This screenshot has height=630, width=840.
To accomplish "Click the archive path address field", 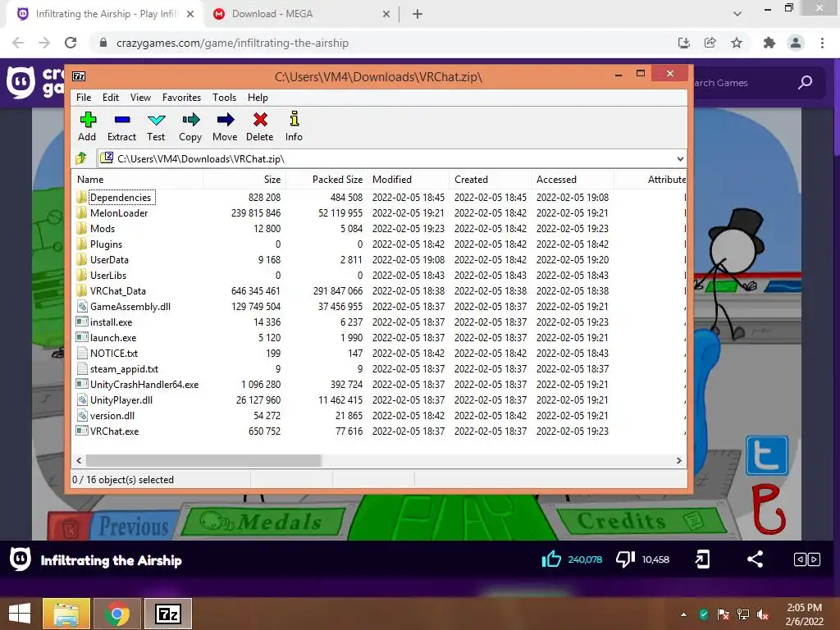I will coord(391,158).
